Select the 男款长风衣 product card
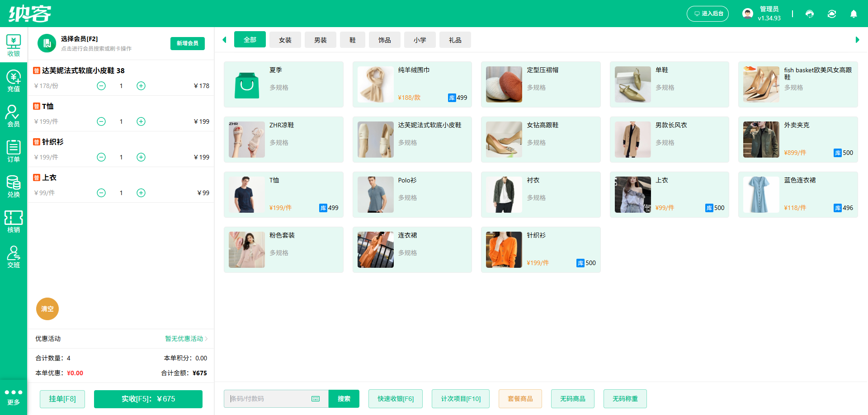This screenshot has height=415, width=868. 670,140
